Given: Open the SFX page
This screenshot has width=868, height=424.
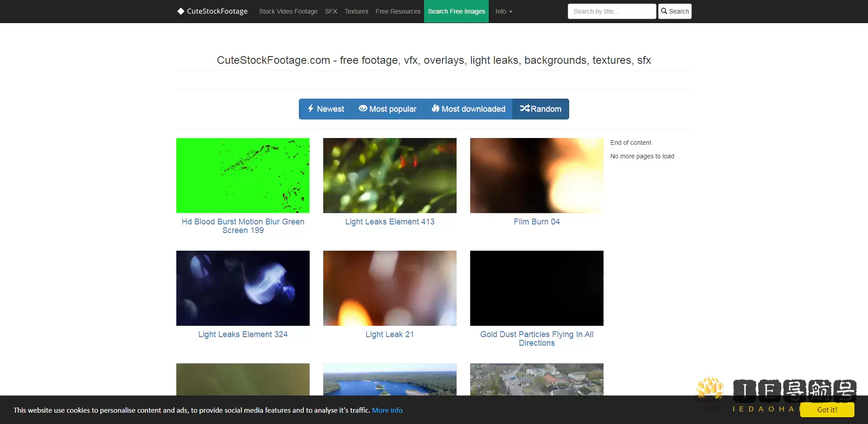Looking at the screenshot, I should click(331, 11).
